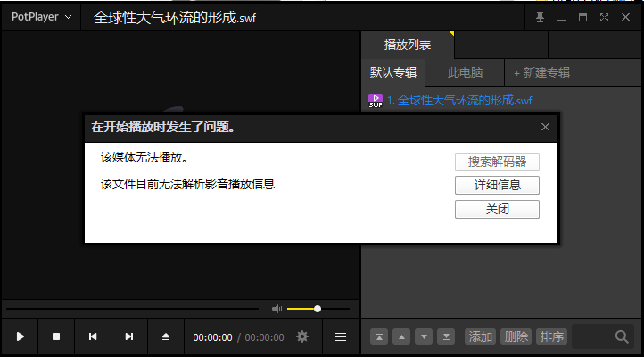This screenshot has height=357, width=644.
Task: Skip to the previous track
Action: (x=93, y=336)
